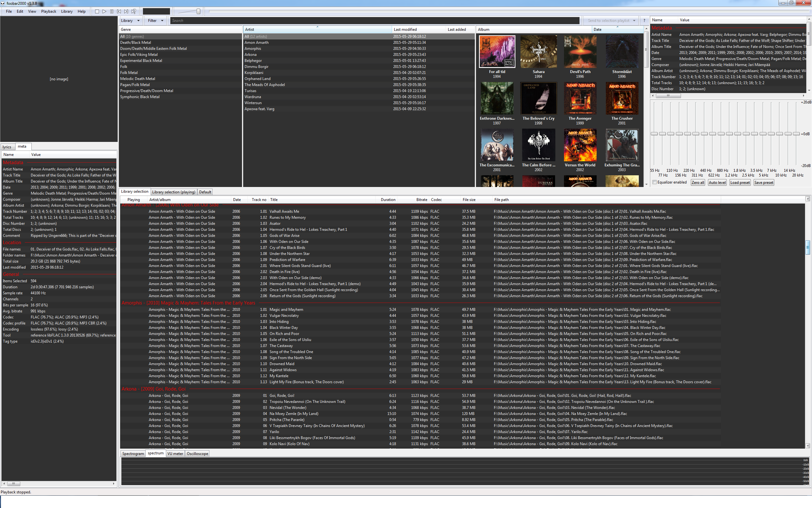The image size is (812, 508).
Task: Click the Load preset button
Action: click(x=740, y=183)
